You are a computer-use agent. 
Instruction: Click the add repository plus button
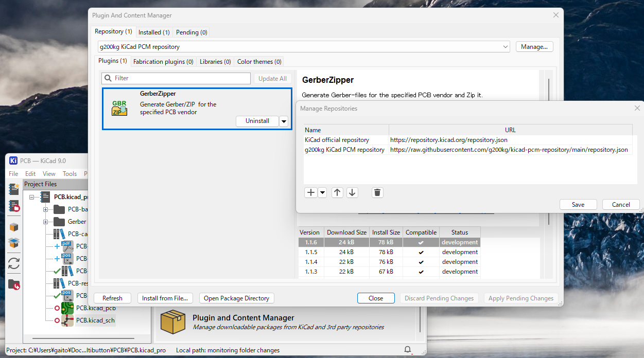coord(311,192)
